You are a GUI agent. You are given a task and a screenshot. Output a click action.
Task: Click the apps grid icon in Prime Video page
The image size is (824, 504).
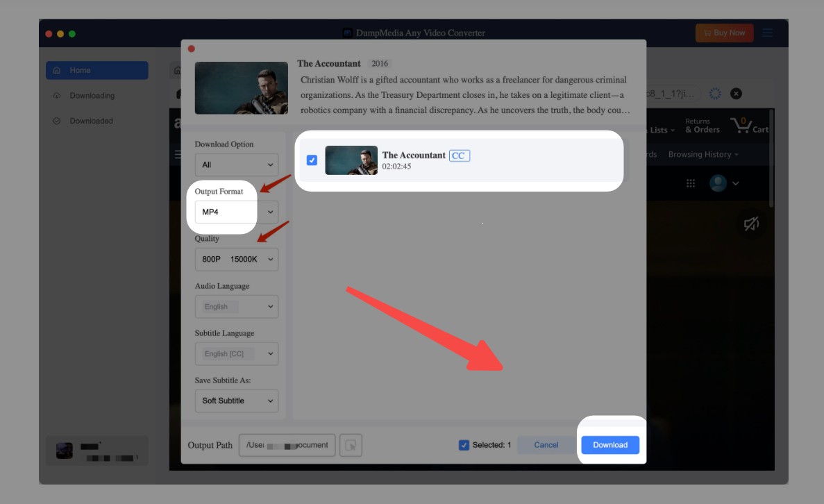tap(691, 183)
